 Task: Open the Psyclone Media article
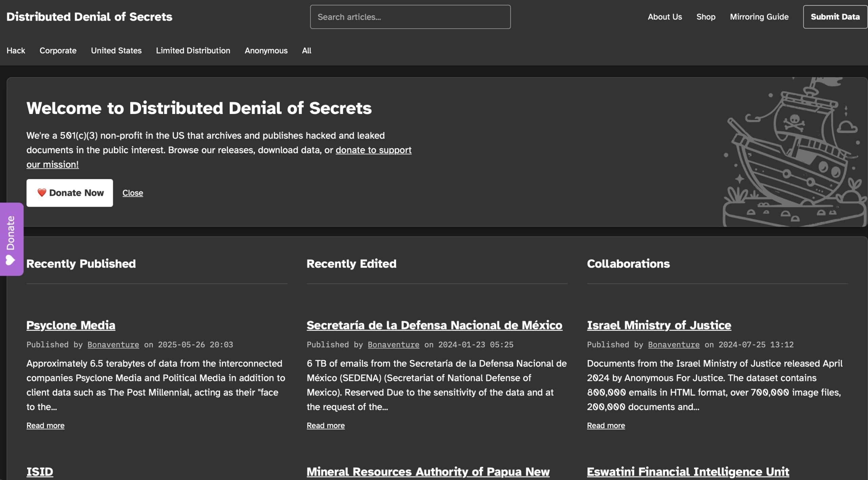point(71,325)
